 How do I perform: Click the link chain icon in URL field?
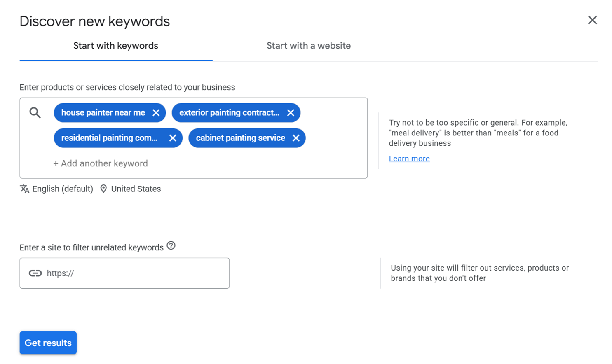[35, 273]
